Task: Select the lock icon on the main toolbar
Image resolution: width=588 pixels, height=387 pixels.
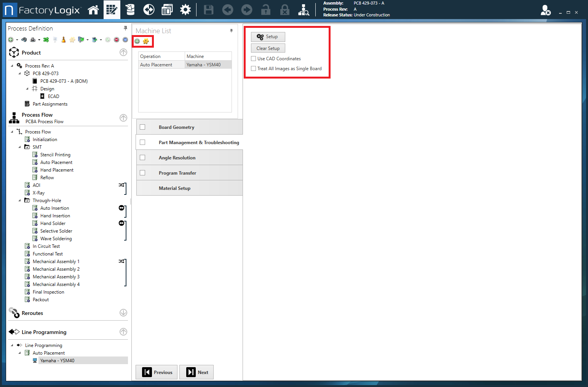Action: point(265,10)
